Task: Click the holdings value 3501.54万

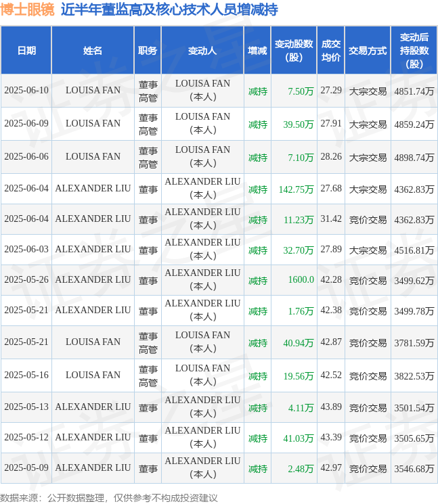Action: point(414,408)
